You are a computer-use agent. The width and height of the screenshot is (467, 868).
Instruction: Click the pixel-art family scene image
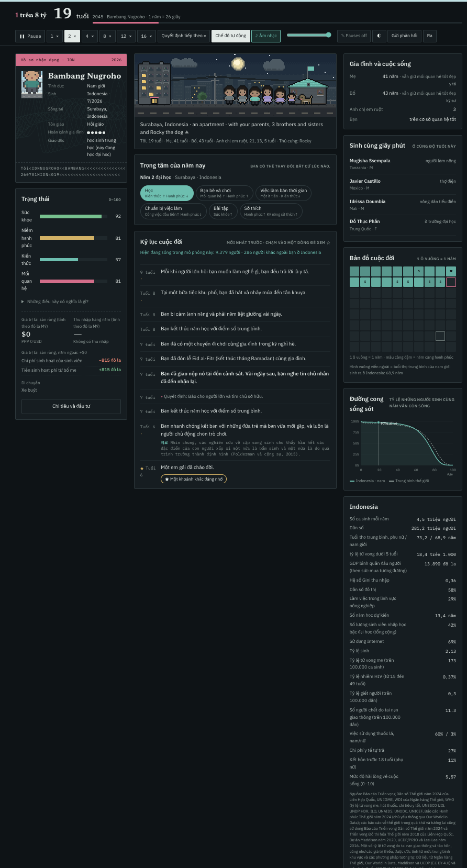pyautogui.click(x=235, y=85)
